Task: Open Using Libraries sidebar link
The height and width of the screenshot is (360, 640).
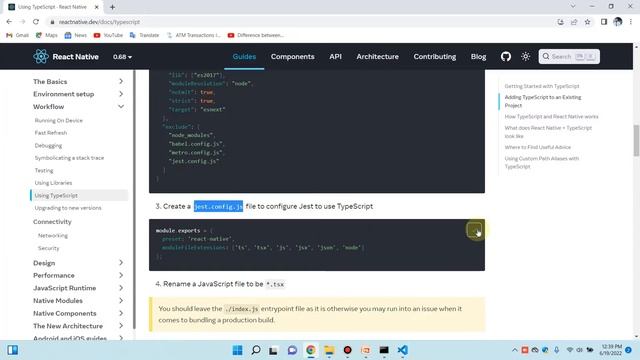Action: (x=53, y=183)
